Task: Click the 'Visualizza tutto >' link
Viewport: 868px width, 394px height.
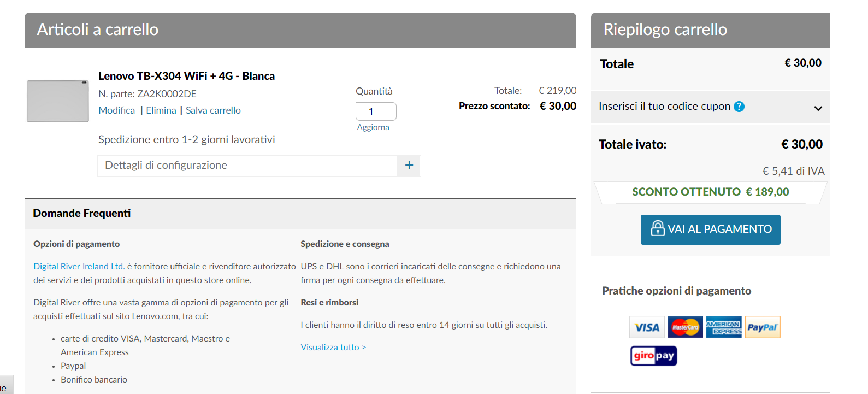Action: (x=333, y=348)
